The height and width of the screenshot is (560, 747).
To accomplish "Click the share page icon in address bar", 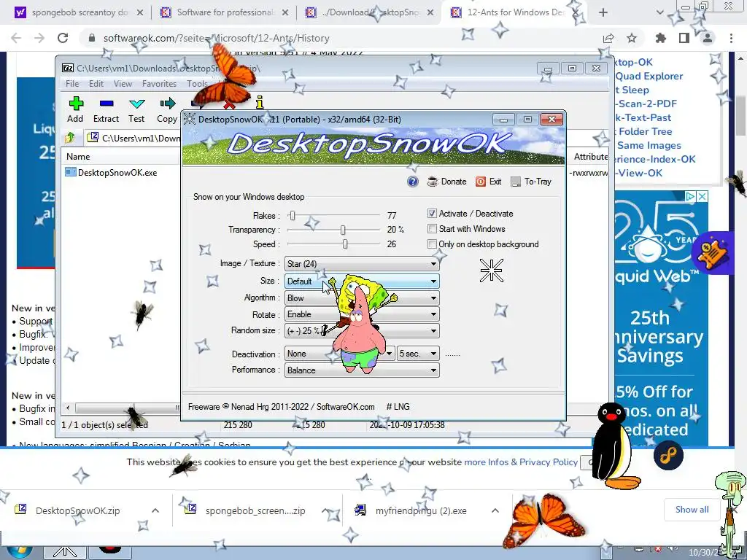I will point(608,38).
